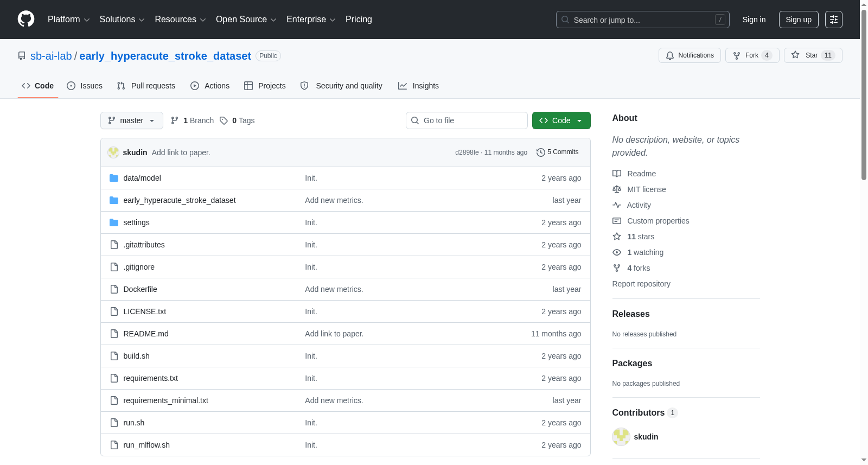
Task: Expand the Solutions menu
Action: click(122, 20)
